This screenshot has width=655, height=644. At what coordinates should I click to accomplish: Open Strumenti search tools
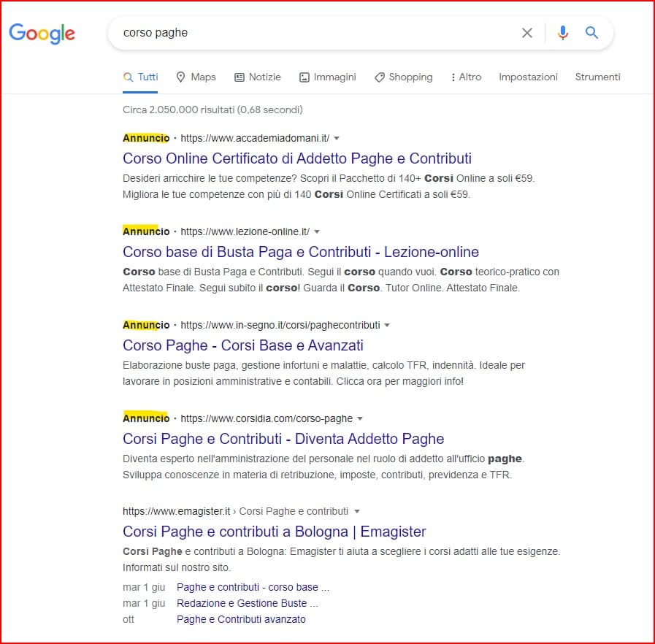tap(597, 77)
